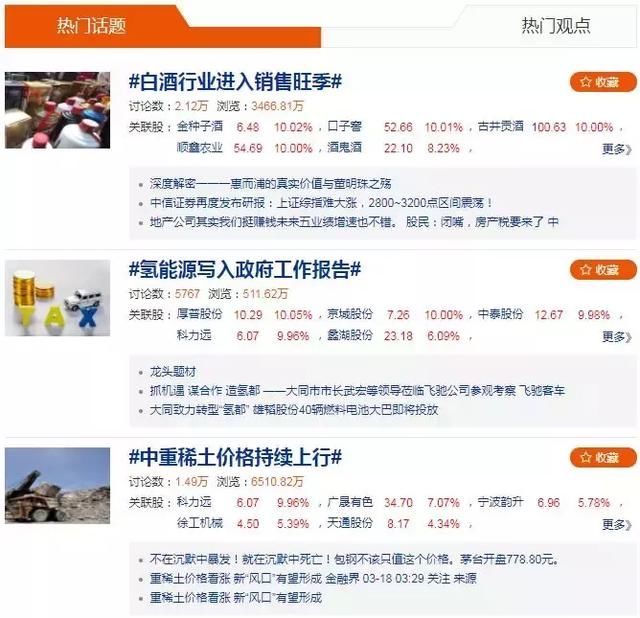Open stock 徐工机械

tap(200, 523)
